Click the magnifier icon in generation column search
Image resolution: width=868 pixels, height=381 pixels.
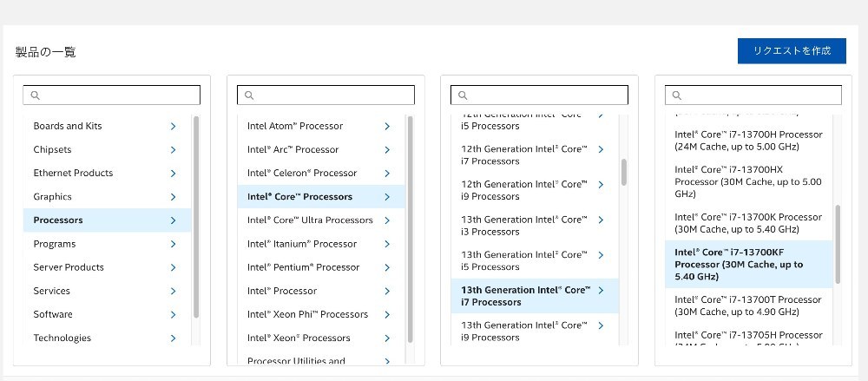tap(464, 95)
